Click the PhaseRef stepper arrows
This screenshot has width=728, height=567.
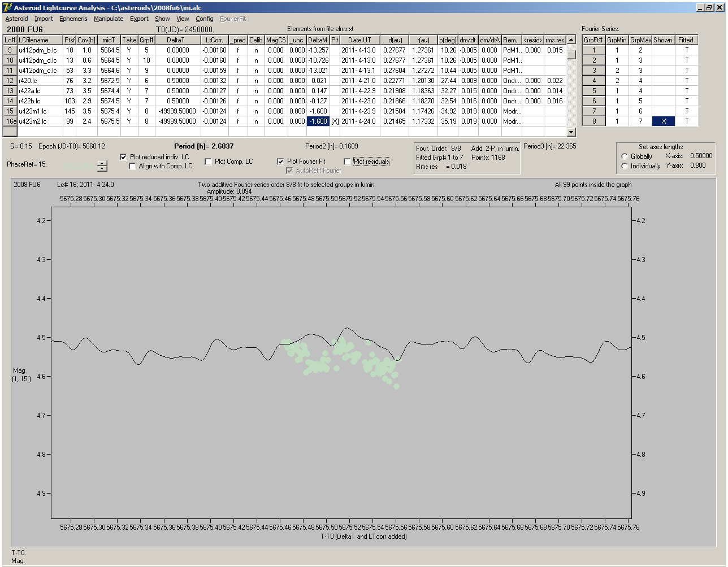[x=102, y=166]
